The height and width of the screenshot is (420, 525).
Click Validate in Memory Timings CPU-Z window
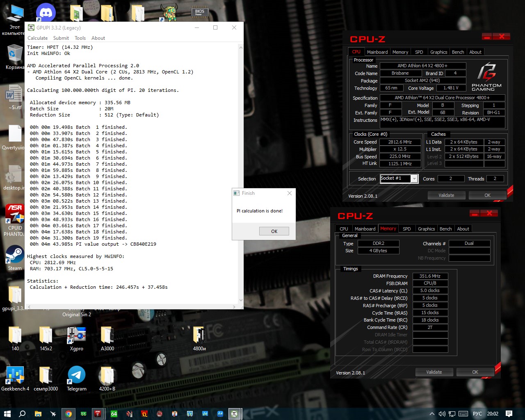[x=434, y=372]
